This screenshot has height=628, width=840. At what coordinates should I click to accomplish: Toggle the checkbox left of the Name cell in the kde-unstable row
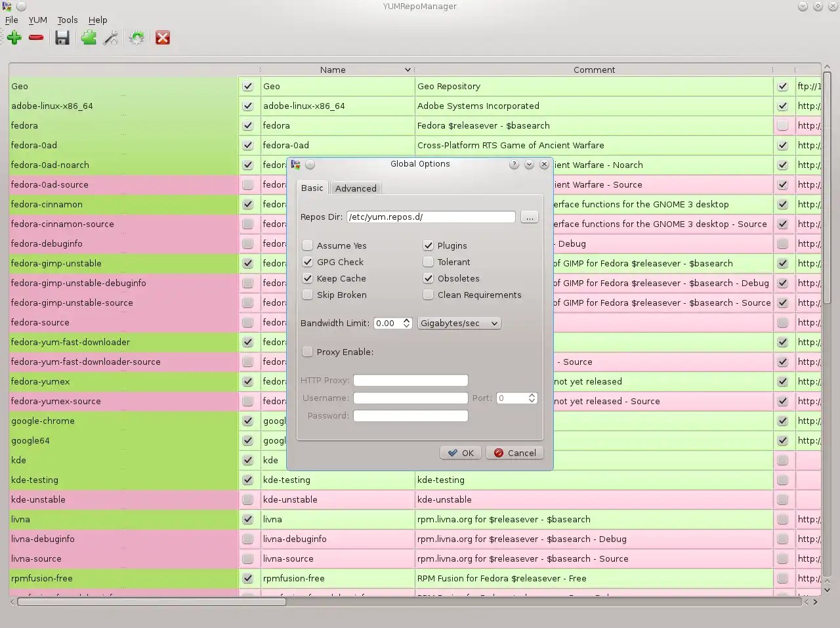pos(247,499)
